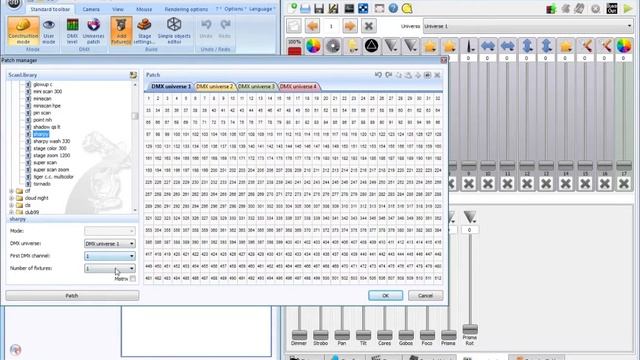Screen dimensions: 640x360
Task: Click the light bulb channel icon
Action: coord(352,46)
